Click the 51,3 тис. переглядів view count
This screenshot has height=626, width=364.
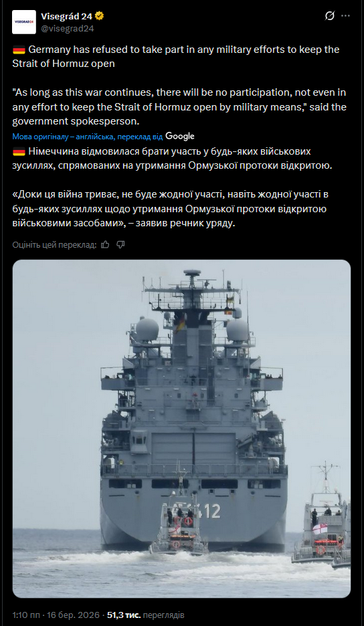pyautogui.click(x=145, y=615)
